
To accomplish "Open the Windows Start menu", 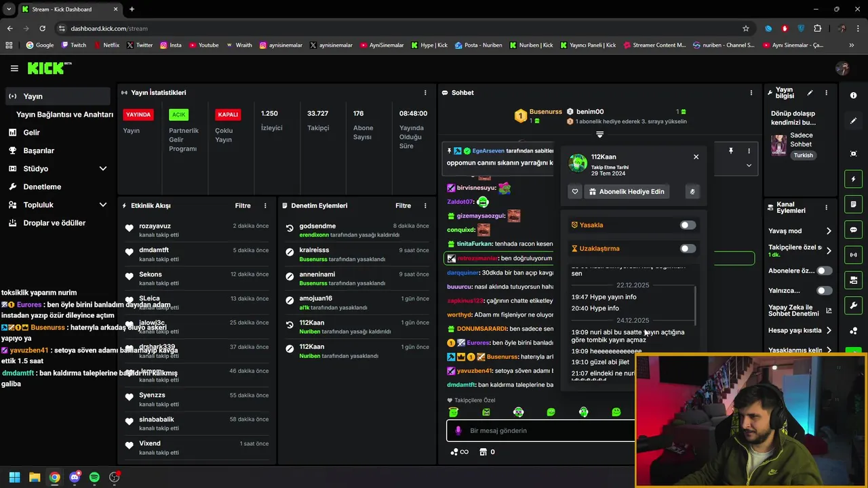I will [14, 477].
